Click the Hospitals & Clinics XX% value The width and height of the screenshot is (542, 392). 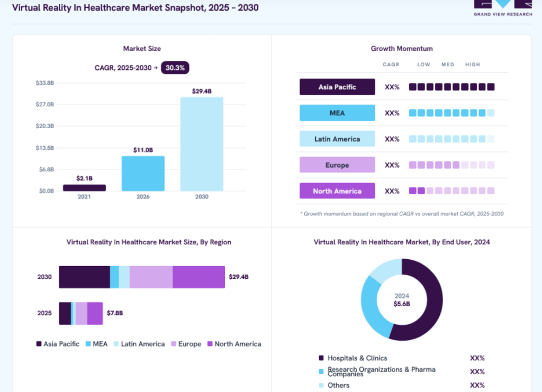(477, 358)
